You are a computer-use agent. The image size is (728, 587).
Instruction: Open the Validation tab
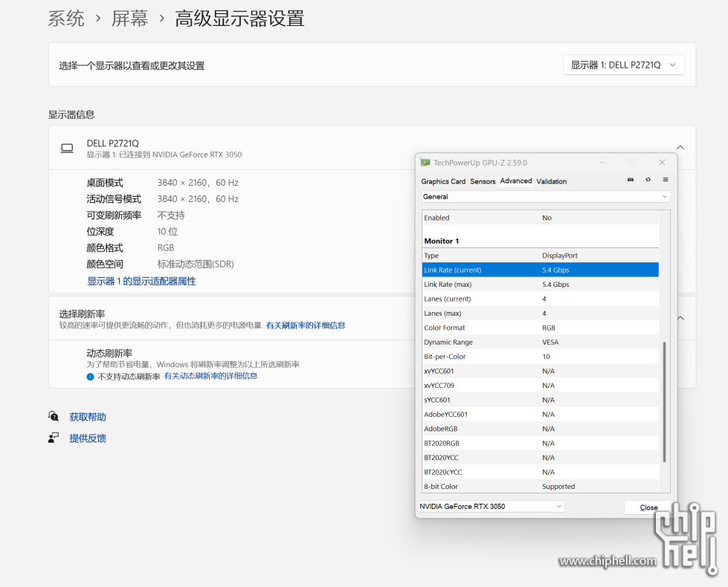pos(552,181)
